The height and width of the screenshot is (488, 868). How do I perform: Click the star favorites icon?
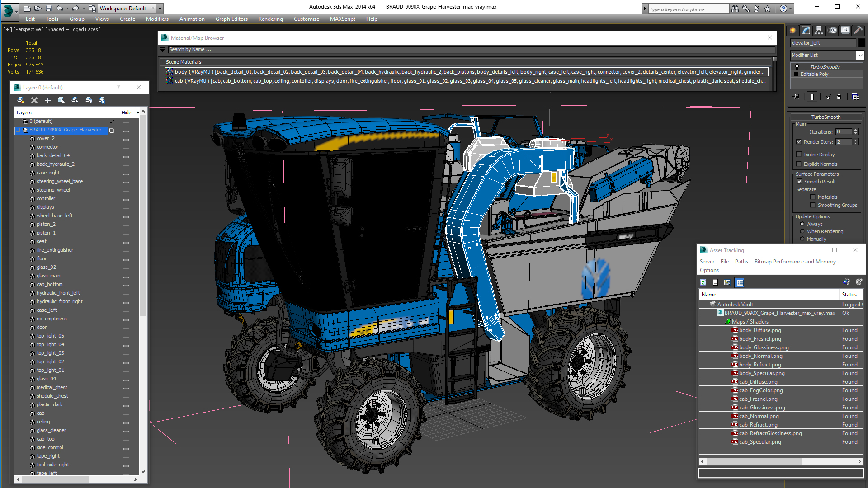click(x=768, y=9)
